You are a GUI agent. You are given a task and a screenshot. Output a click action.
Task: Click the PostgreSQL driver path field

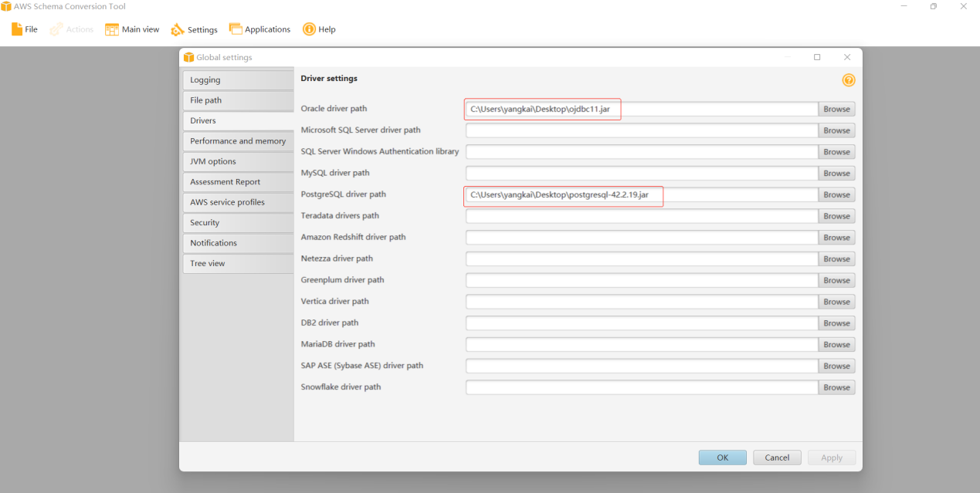(642, 195)
